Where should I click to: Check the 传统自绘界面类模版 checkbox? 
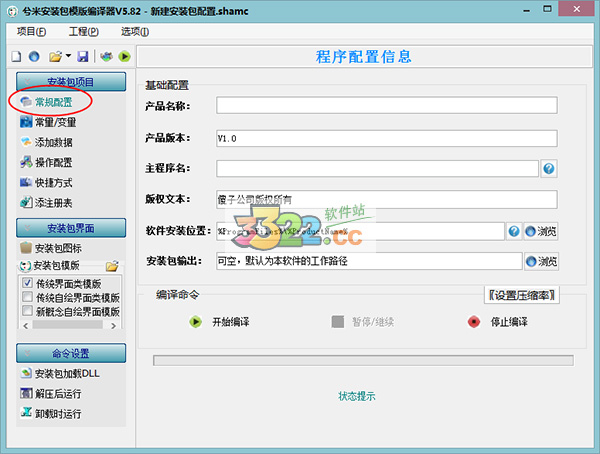click(27, 297)
